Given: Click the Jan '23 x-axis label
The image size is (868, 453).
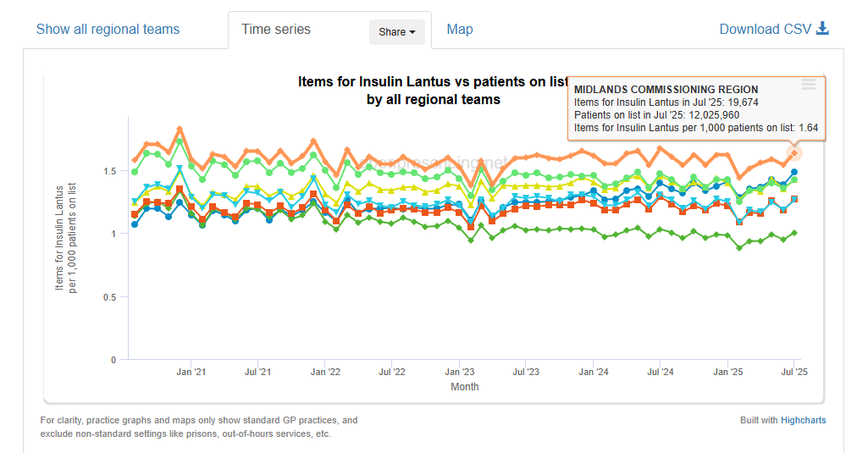Looking at the screenshot, I should [x=459, y=372].
